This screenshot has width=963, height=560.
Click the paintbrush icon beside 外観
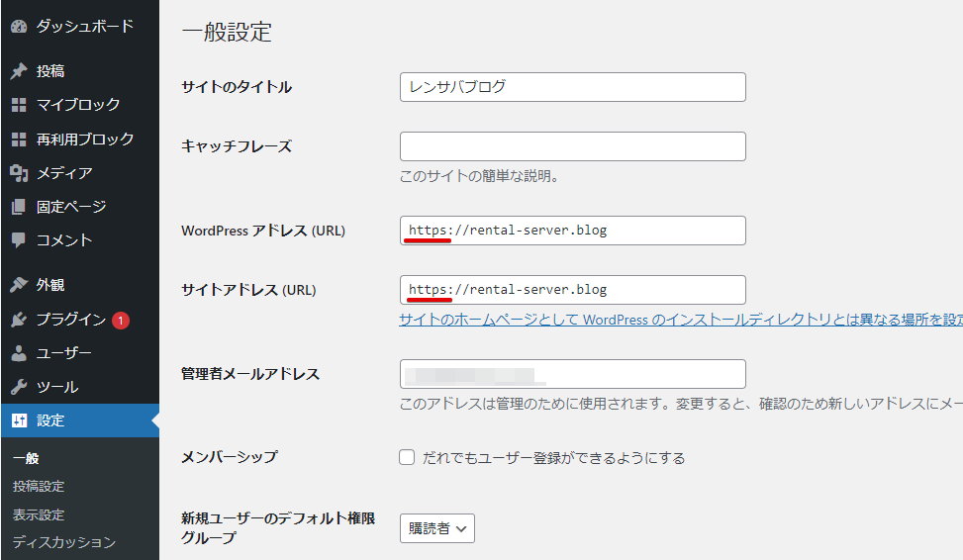[x=19, y=285]
